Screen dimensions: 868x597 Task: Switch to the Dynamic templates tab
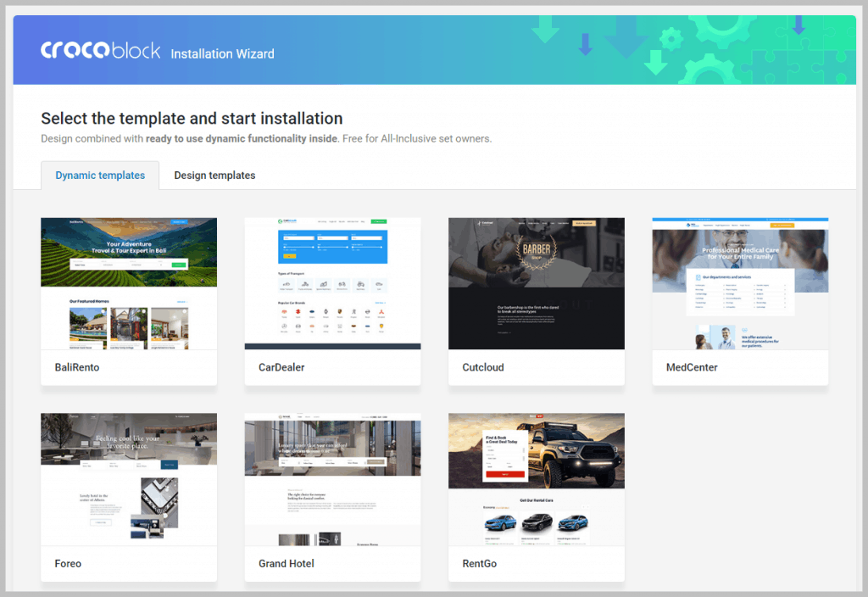pyautogui.click(x=100, y=176)
